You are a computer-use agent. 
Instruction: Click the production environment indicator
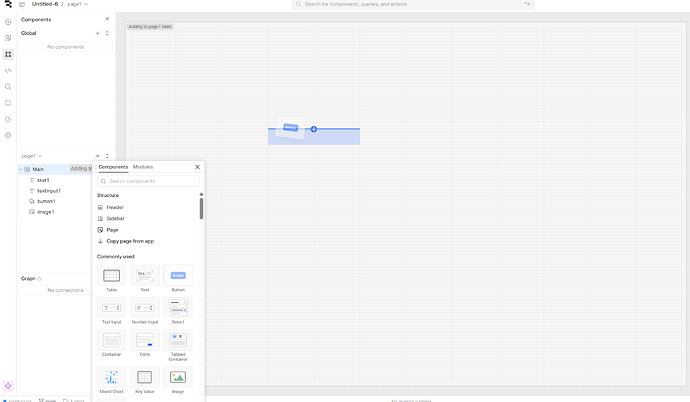[x=18, y=400]
